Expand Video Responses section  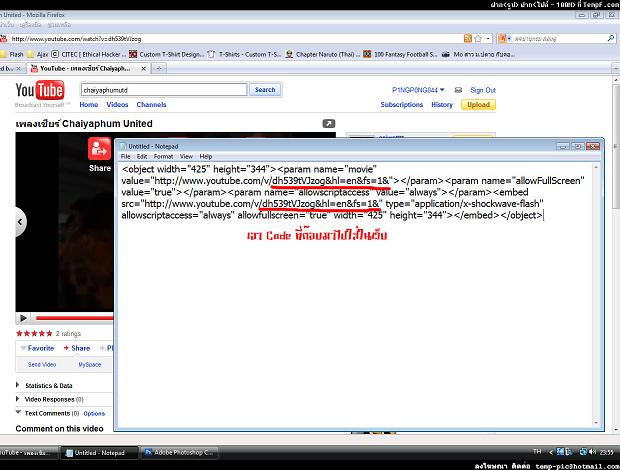pyautogui.click(x=50, y=399)
